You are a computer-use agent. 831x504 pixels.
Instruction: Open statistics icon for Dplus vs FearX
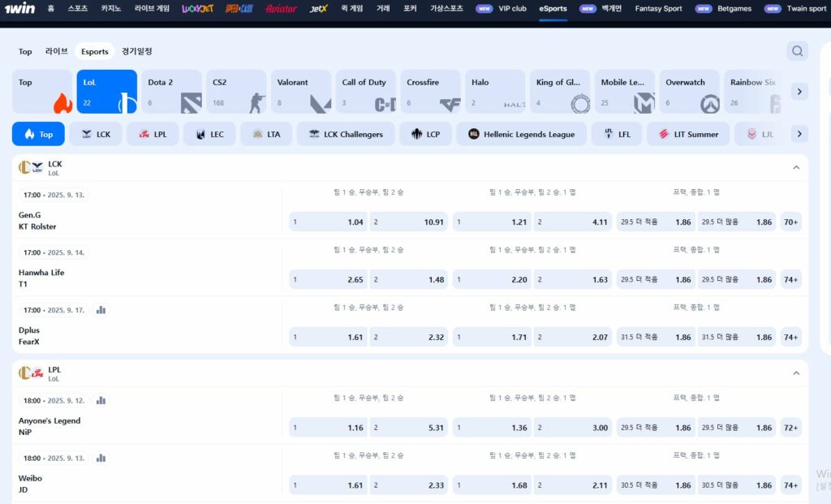pyautogui.click(x=101, y=310)
